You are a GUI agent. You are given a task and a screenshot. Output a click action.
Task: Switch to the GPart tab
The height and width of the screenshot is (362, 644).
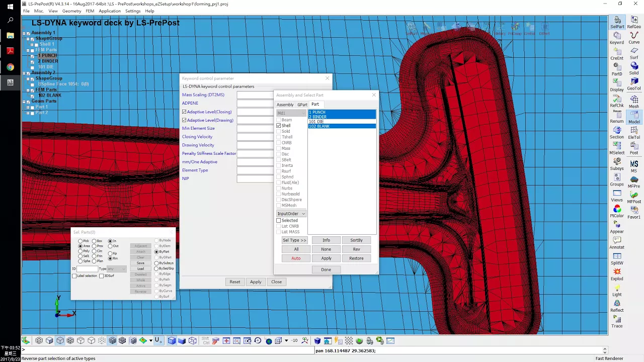tap(302, 105)
